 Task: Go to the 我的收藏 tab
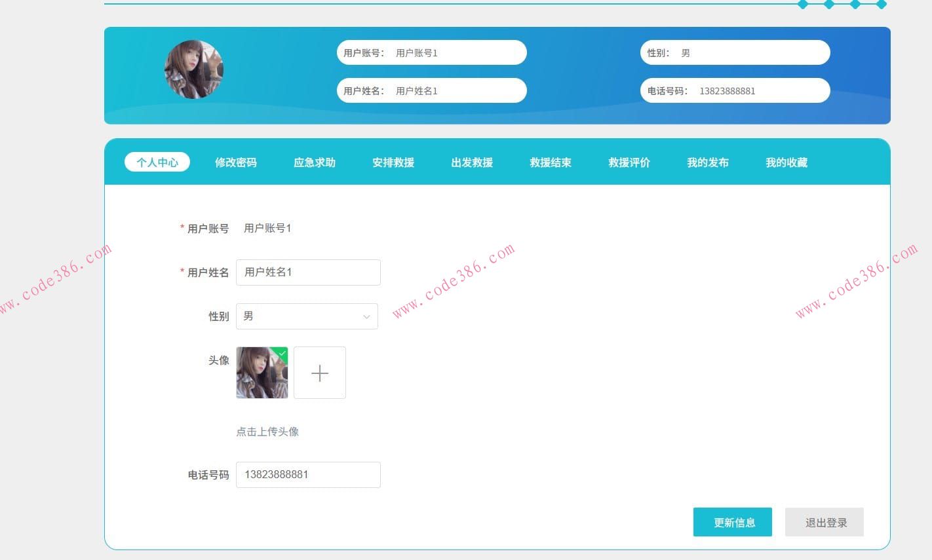tap(786, 162)
